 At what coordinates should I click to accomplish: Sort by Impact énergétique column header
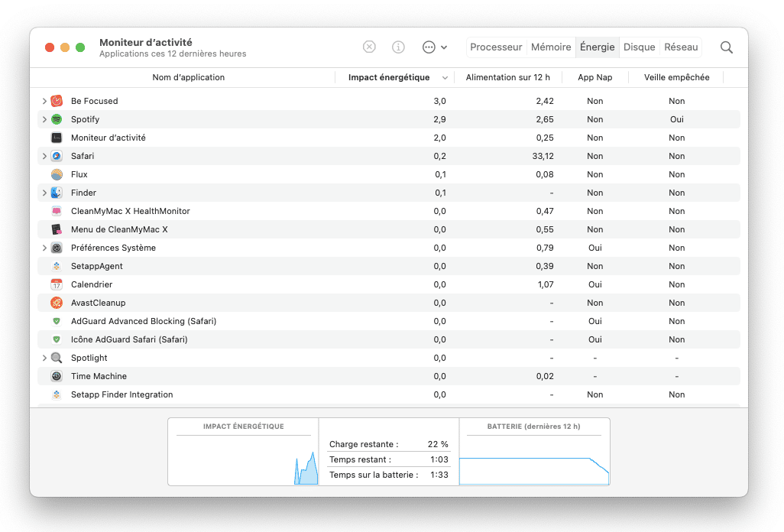coord(394,77)
